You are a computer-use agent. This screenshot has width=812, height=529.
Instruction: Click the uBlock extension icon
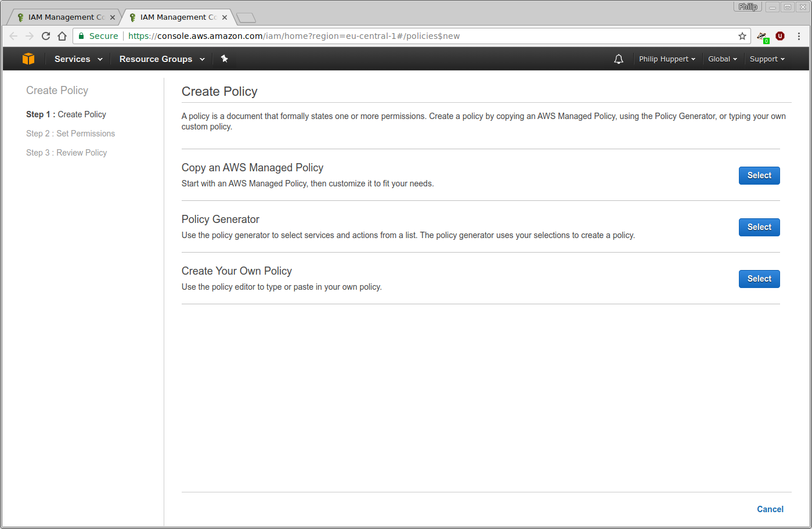point(780,36)
